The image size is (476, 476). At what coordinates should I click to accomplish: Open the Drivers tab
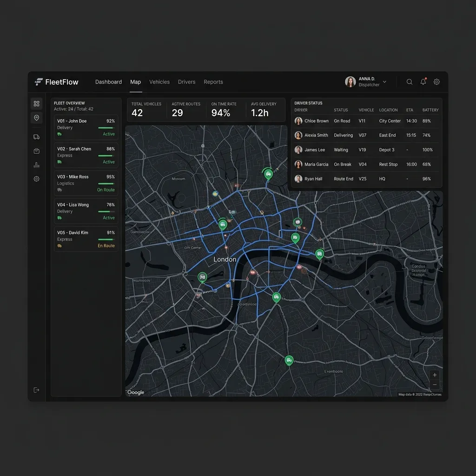pos(187,82)
